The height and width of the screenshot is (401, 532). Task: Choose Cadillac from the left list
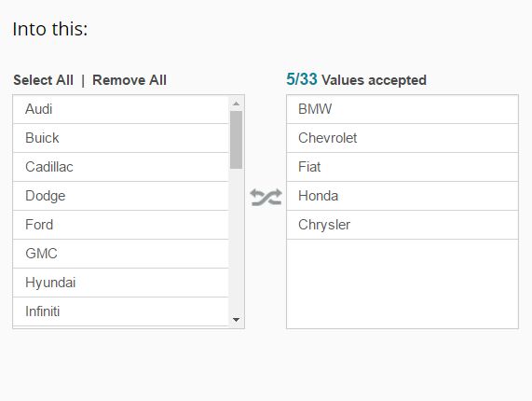(121, 167)
